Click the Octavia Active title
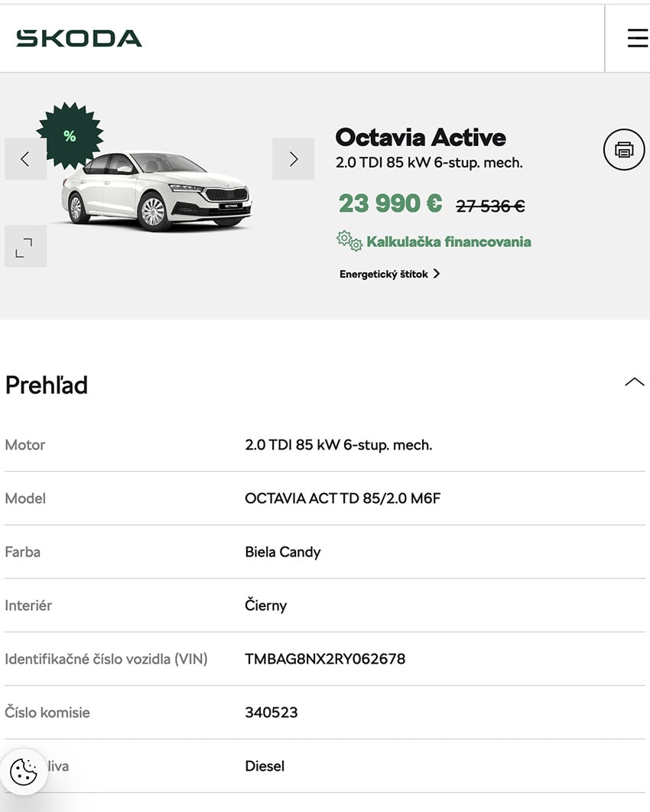The width and height of the screenshot is (650, 812). [x=421, y=137]
